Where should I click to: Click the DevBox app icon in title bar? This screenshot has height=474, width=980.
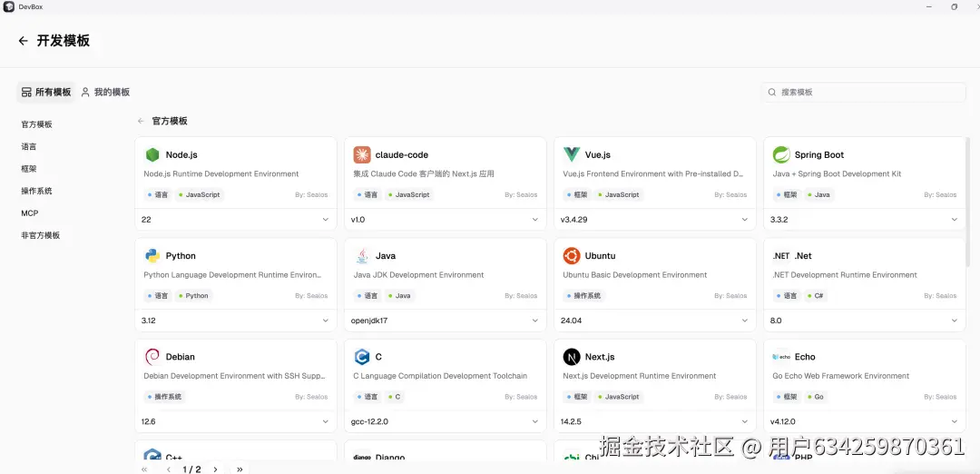pos(9,7)
